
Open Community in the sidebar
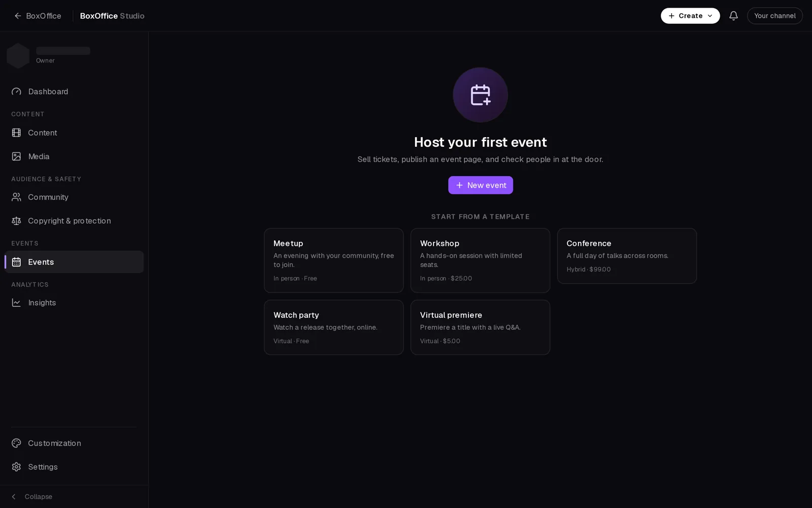(x=74, y=197)
